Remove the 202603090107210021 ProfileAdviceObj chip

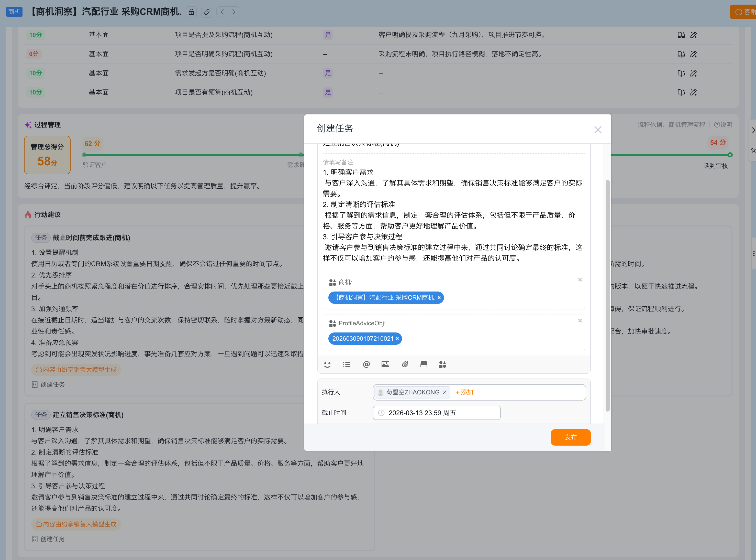pos(397,339)
